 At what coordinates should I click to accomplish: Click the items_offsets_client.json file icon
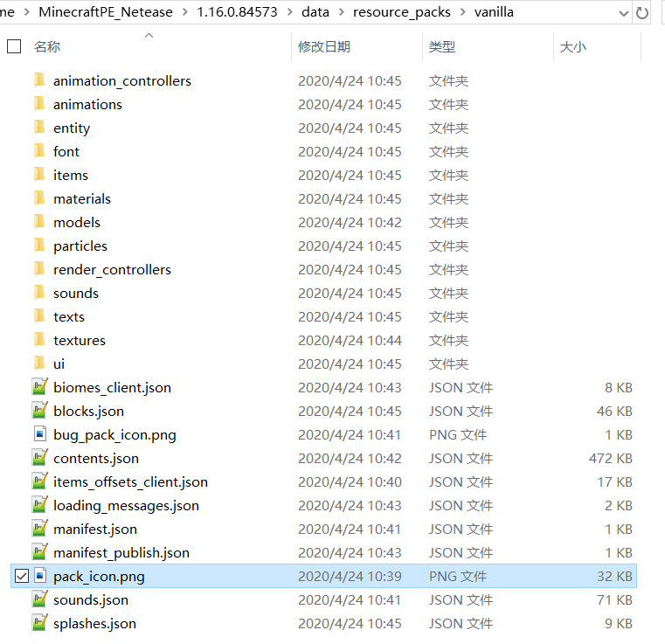point(39,481)
